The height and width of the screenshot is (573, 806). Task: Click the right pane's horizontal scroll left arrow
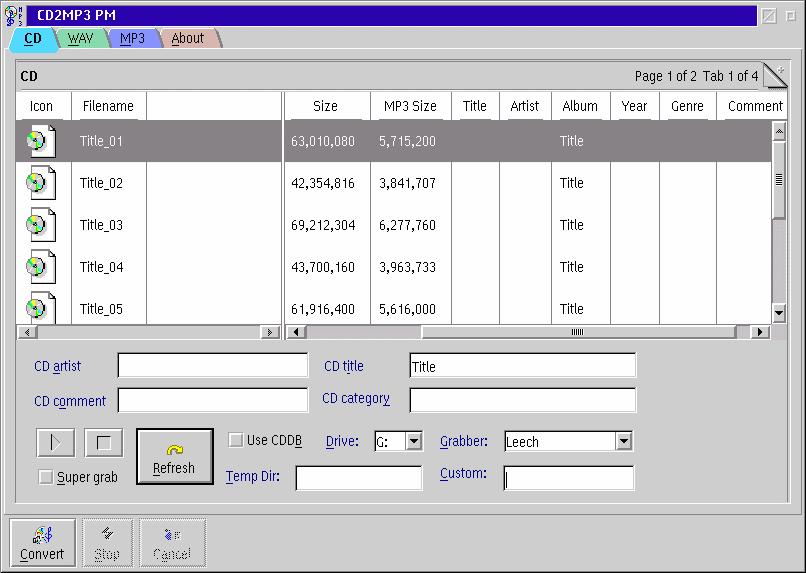pyautogui.click(x=296, y=332)
